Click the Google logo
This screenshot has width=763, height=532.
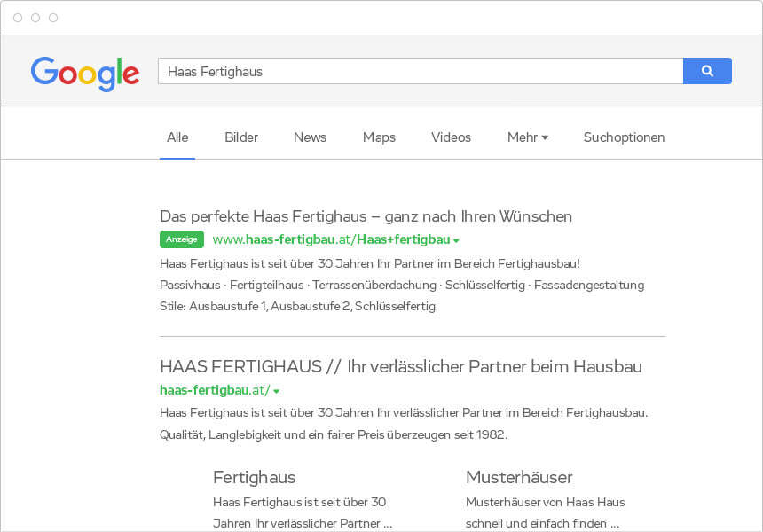pos(85,73)
